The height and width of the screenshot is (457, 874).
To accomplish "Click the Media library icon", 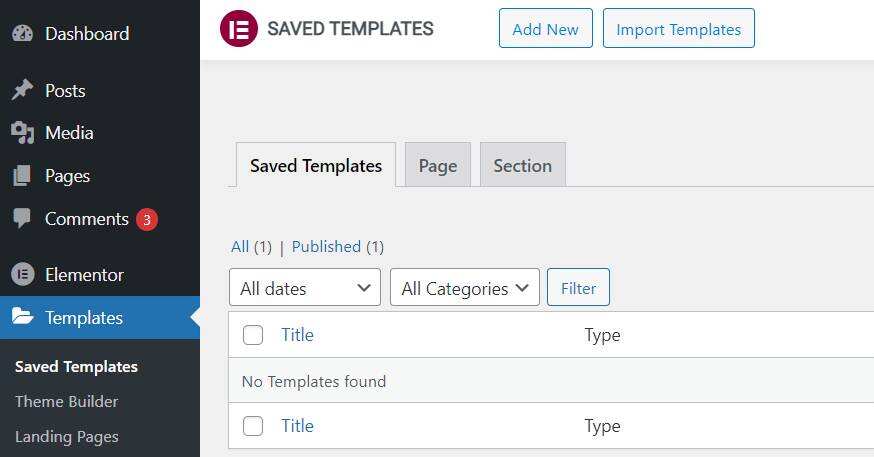I will coord(22,133).
